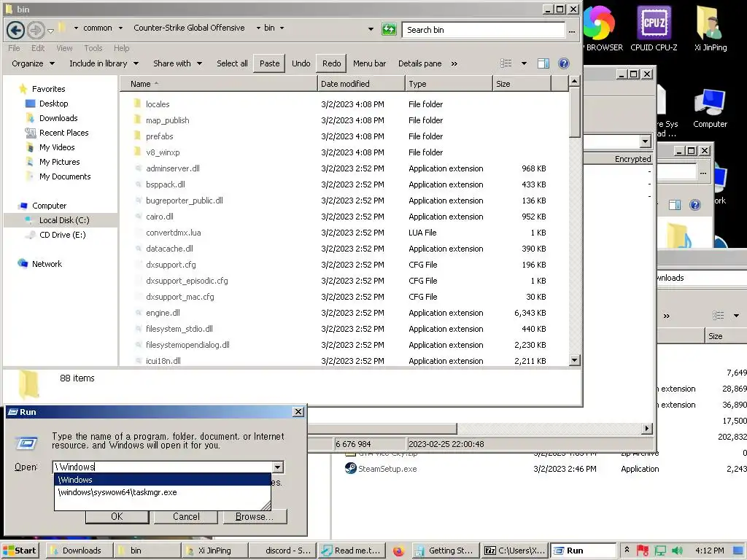Screen dimensions: 747x560
Task: Open the Help menu
Action: (x=122, y=48)
